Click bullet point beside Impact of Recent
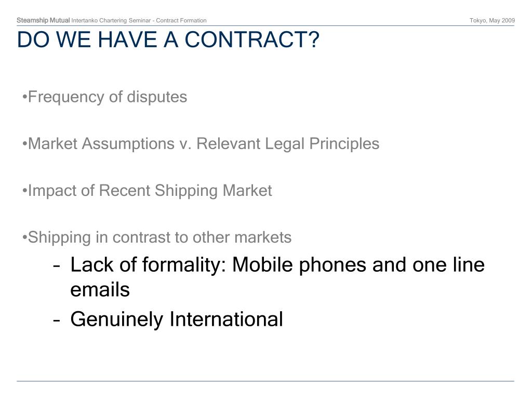 click(24, 191)
